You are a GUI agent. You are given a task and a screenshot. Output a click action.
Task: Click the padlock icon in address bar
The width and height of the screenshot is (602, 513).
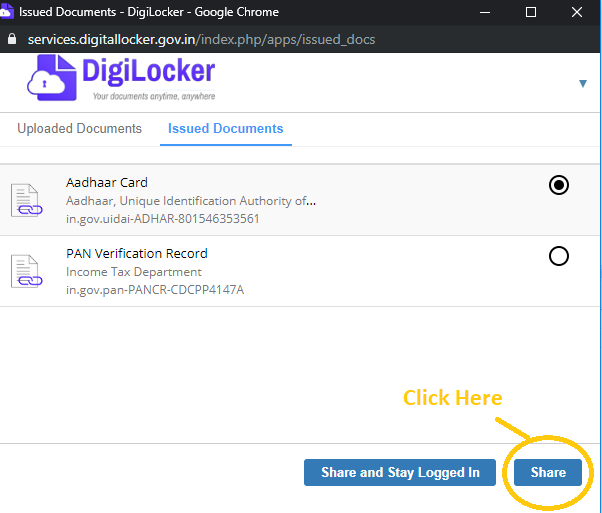click(x=12, y=39)
